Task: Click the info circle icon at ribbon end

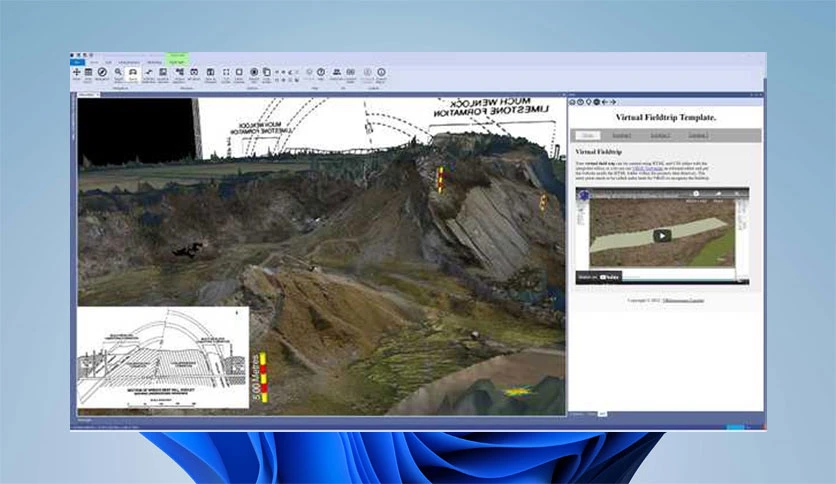Action: 381,72
